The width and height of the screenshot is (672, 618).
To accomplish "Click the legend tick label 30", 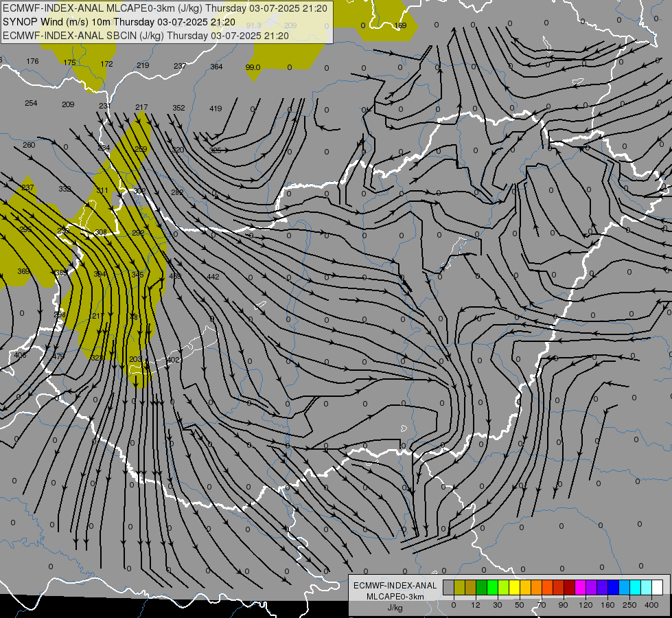I will pos(498,605).
